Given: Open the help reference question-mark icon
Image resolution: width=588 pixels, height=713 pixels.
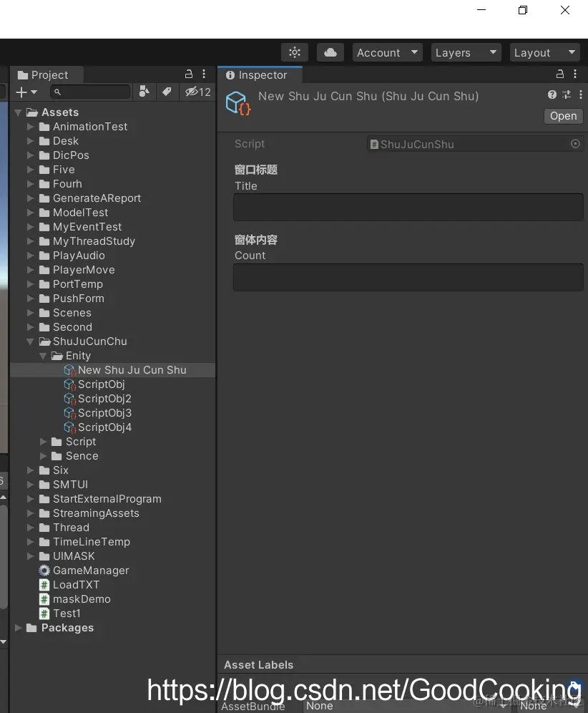Looking at the screenshot, I should (x=552, y=94).
